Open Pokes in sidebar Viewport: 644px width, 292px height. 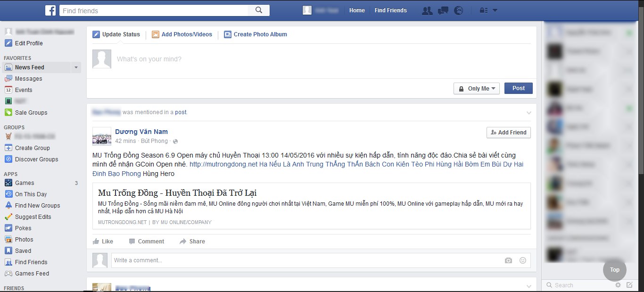click(23, 228)
